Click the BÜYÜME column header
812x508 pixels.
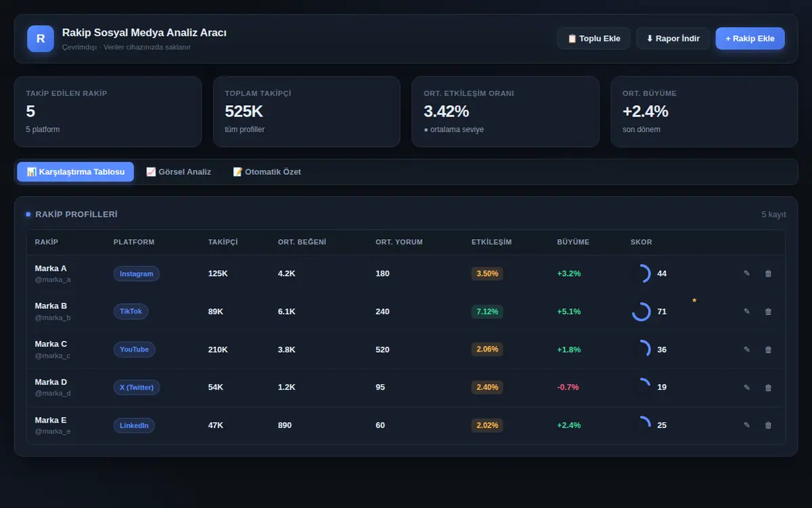click(573, 242)
